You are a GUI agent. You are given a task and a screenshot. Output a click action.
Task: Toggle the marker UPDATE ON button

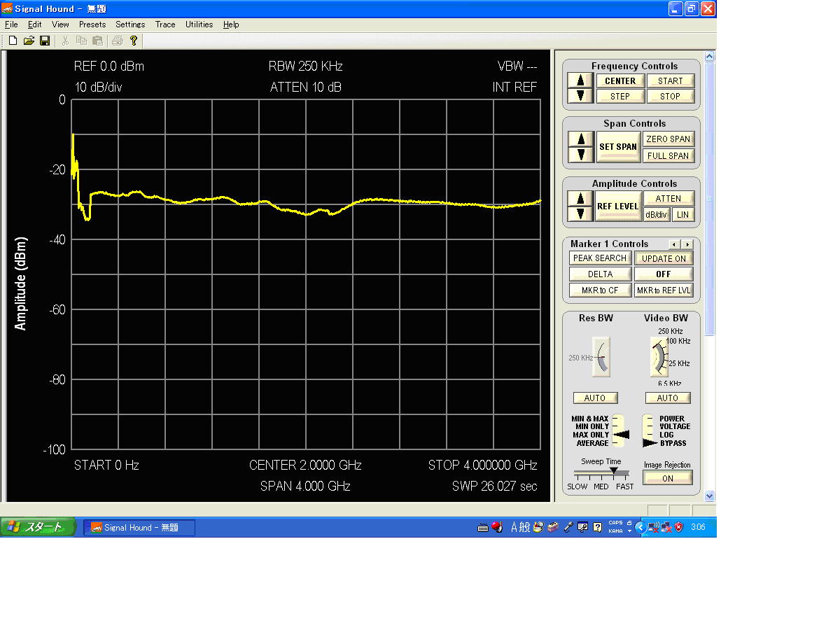point(664,258)
